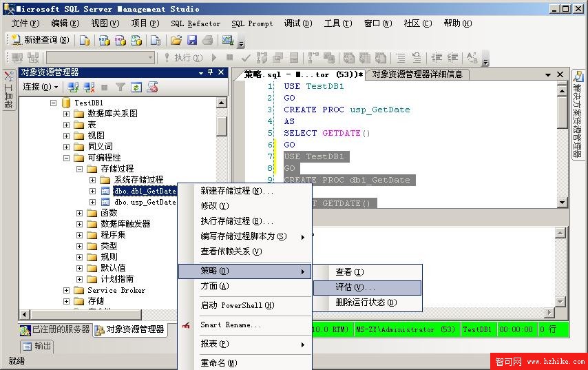
Task: Choose 评估(V)... in the 策略 submenu
Action: (367, 287)
